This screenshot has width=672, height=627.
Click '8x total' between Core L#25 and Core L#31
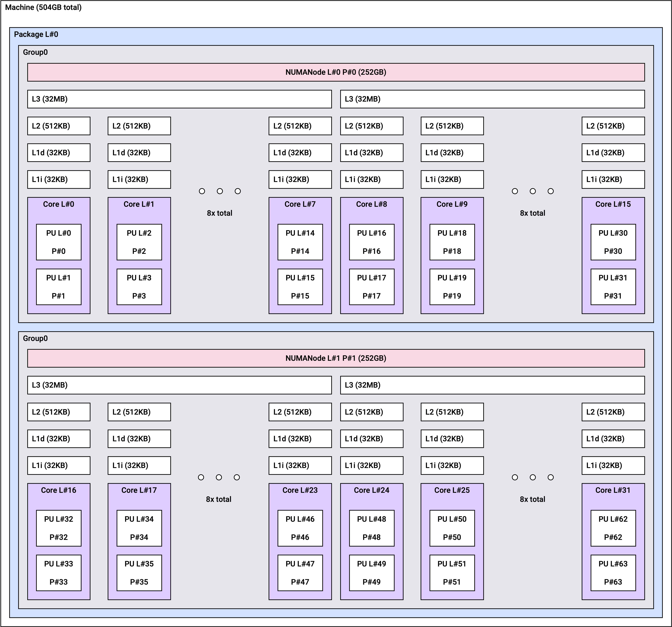click(533, 499)
